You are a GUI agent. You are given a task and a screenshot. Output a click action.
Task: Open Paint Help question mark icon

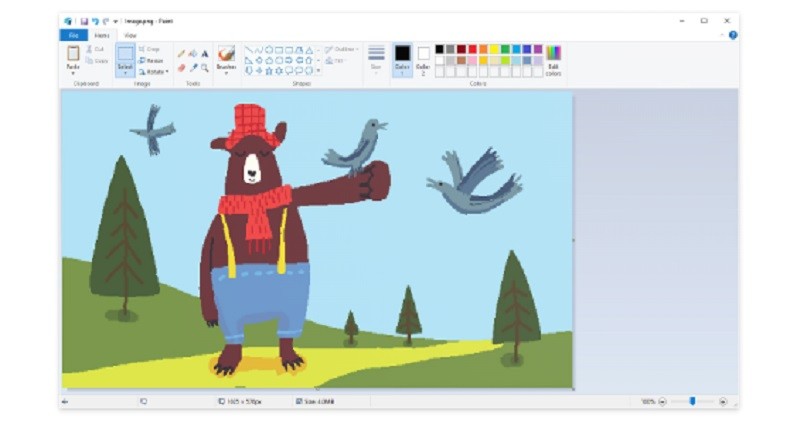tap(732, 35)
